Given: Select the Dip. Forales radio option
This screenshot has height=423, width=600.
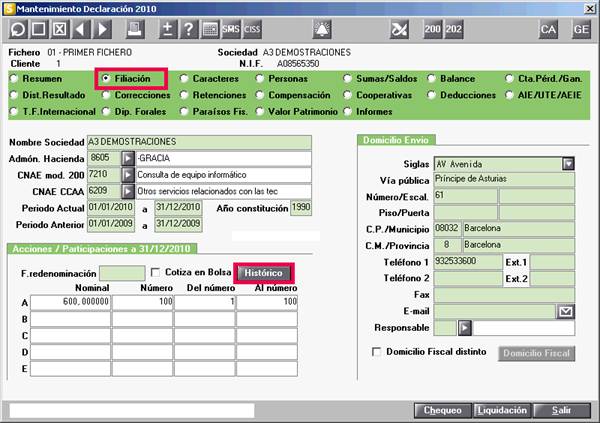Looking at the screenshot, I should (x=106, y=111).
